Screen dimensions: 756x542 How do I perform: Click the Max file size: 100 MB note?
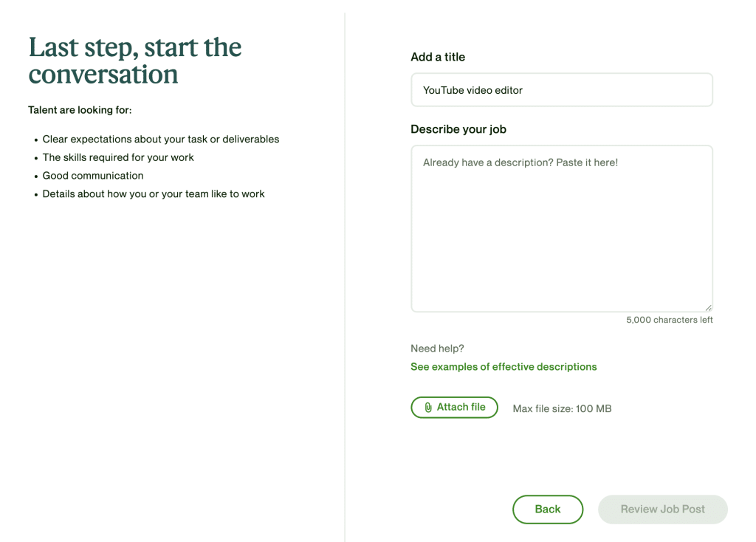[x=562, y=408]
